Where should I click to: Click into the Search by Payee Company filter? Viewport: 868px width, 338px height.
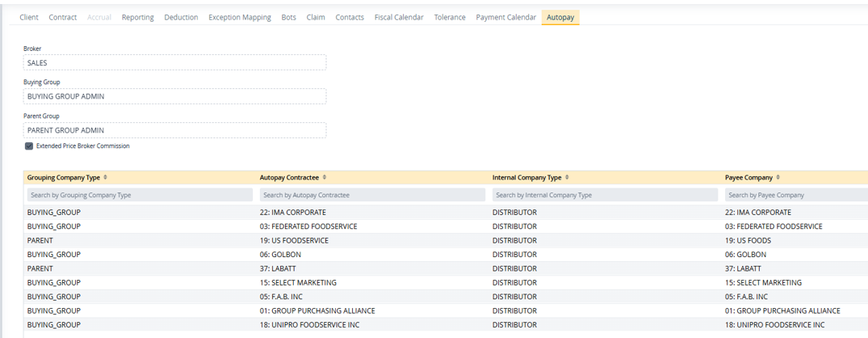pos(795,195)
